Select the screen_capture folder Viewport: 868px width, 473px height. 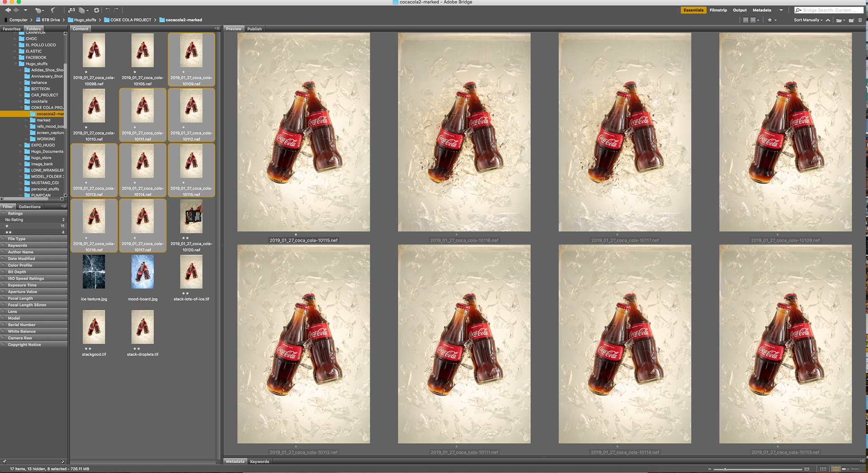[50, 132]
